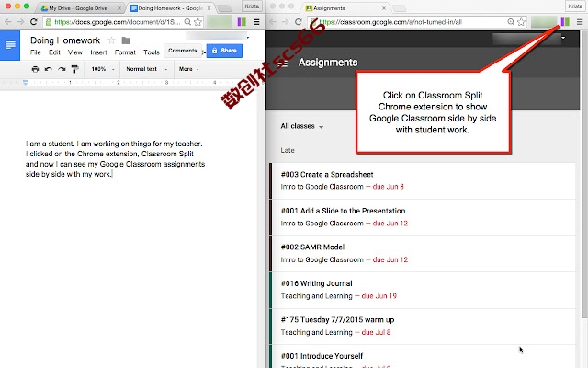Close the Assignments tab
588x368 pixels.
click(x=384, y=8)
